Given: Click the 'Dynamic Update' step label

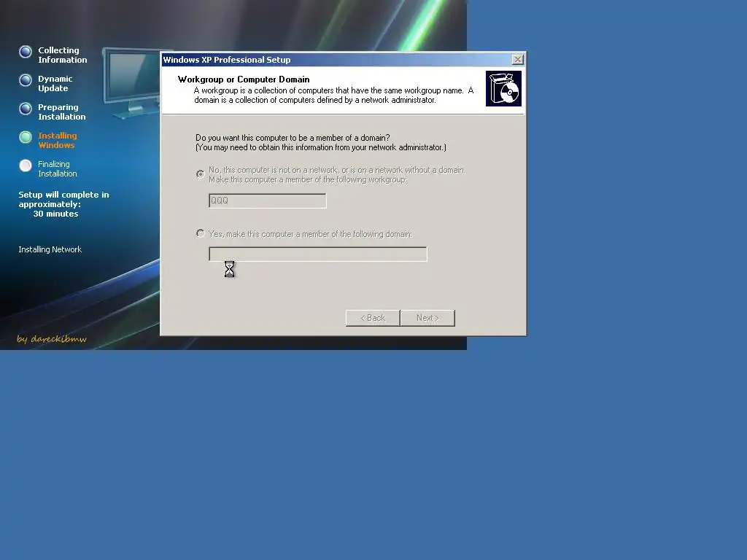Looking at the screenshot, I should [55, 83].
